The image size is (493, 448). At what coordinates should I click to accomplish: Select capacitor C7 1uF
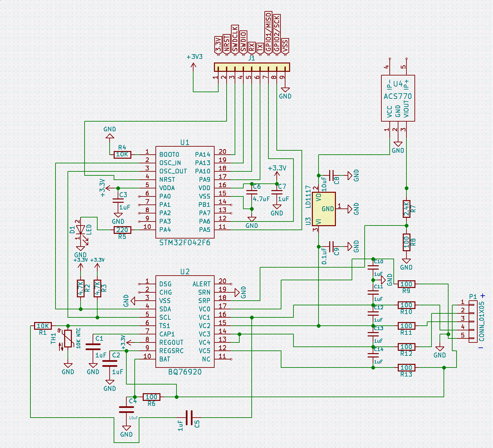tap(277, 192)
